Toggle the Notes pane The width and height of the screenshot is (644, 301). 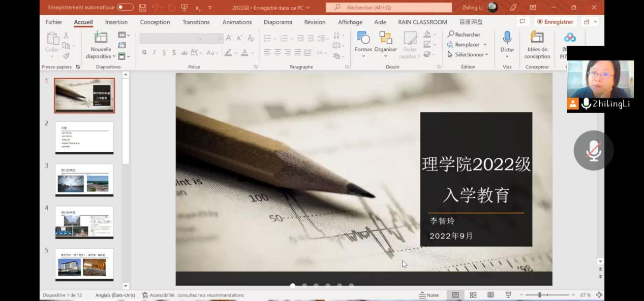pyautogui.click(x=428, y=295)
